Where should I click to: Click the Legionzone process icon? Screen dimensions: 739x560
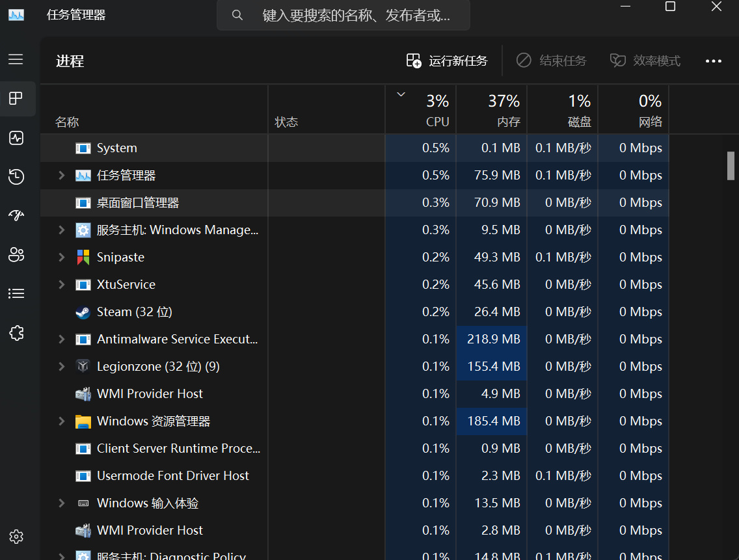83,366
